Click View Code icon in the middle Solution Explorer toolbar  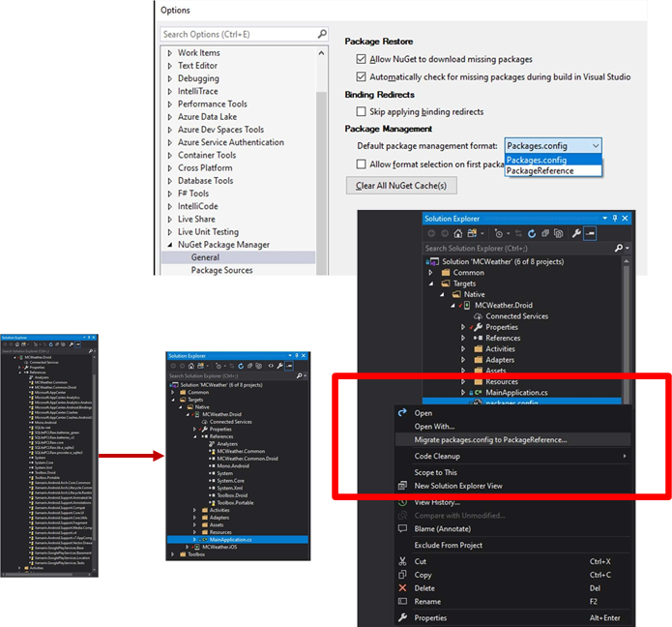[271, 366]
